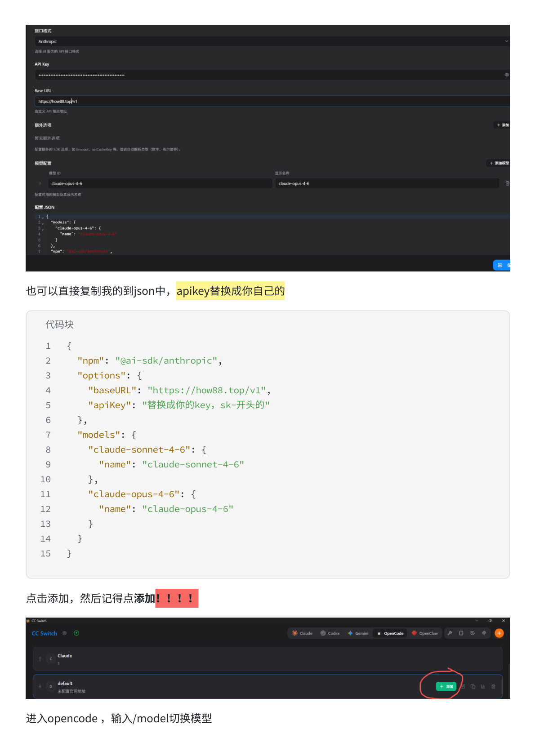
Task: Click the "@ai-sdk/anthropic" value in the code block
Action: 166,360
